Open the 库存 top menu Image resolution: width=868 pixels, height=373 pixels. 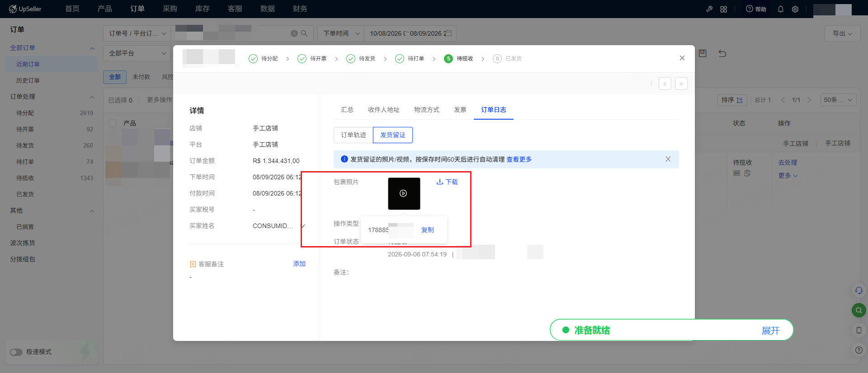click(x=203, y=9)
